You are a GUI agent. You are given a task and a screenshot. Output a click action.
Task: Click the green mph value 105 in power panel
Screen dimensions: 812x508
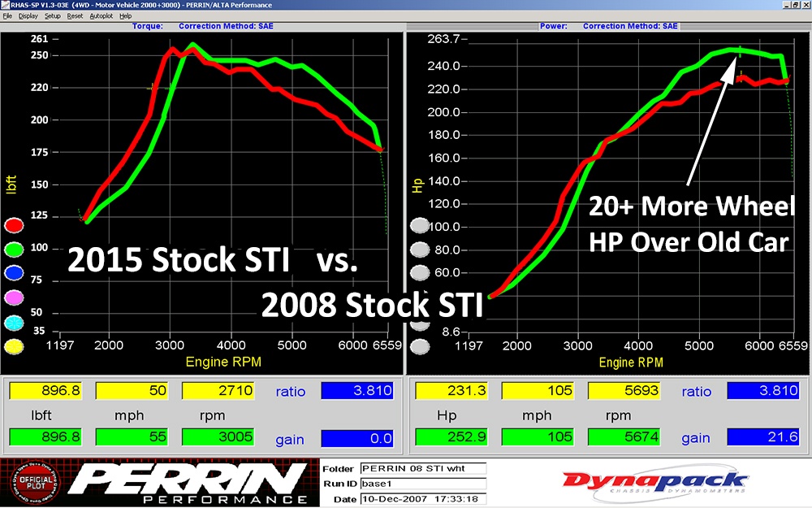click(x=538, y=436)
